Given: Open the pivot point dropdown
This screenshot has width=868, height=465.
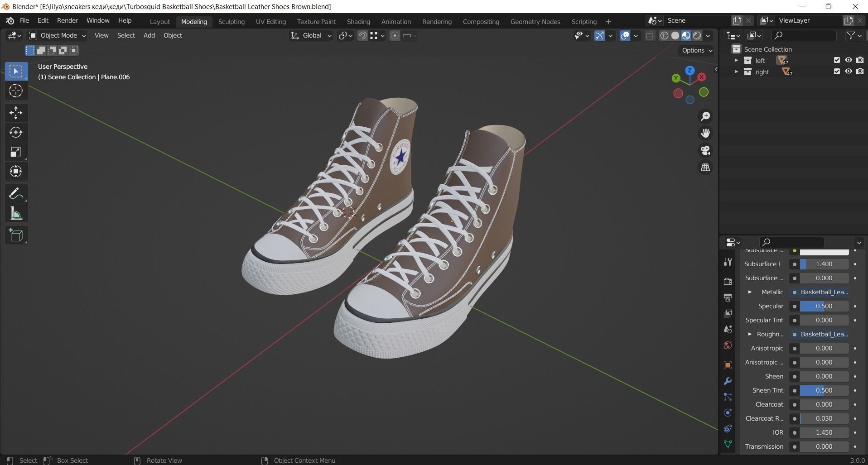Looking at the screenshot, I should [345, 36].
